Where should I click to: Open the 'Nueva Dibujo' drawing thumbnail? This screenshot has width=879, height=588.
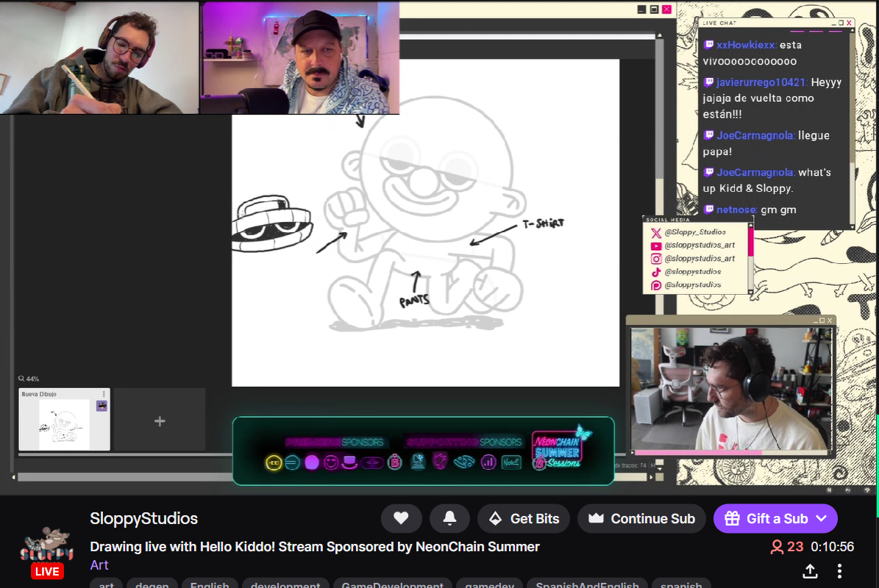(x=64, y=420)
